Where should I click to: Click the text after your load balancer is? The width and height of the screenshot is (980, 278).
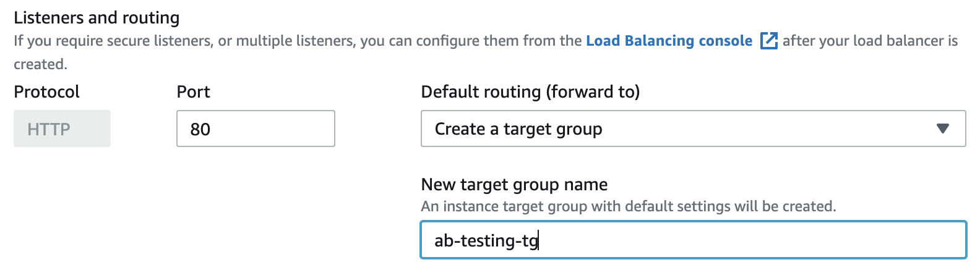click(870, 41)
